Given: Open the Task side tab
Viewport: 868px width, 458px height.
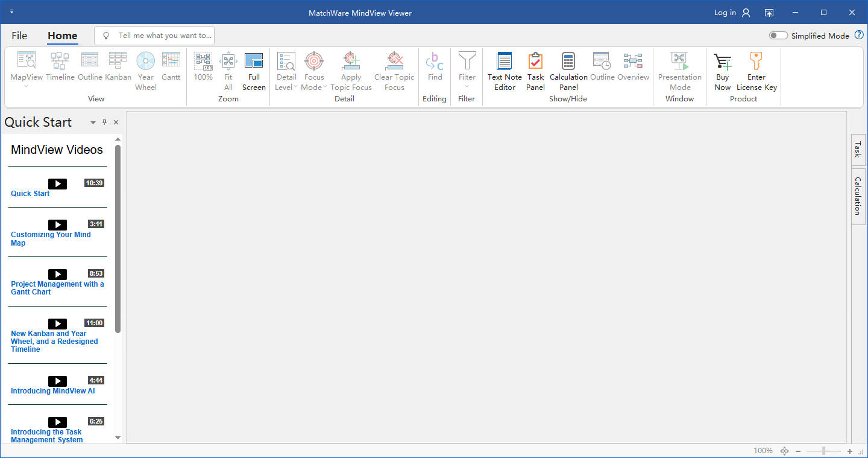Looking at the screenshot, I should (857, 149).
